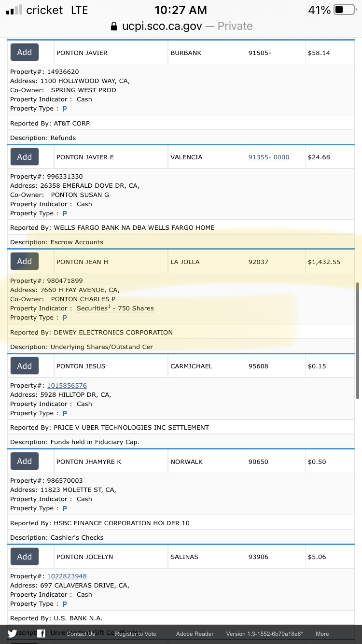The width and height of the screenshot is (362, 644).
Task: Tap the ucpi.sco.ca.gov address bar
Action: coord(181,26)
